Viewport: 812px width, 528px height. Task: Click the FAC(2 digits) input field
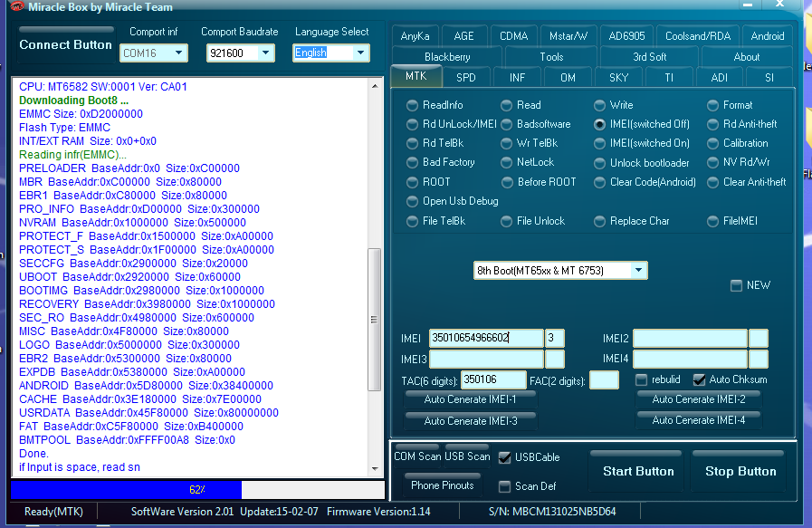click(604, 379)
